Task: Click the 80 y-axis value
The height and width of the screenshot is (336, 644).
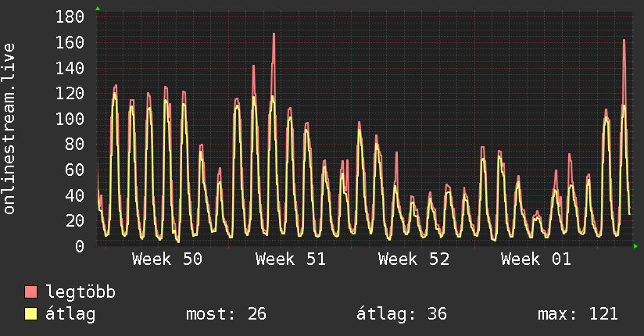Action: pos(75,145)
